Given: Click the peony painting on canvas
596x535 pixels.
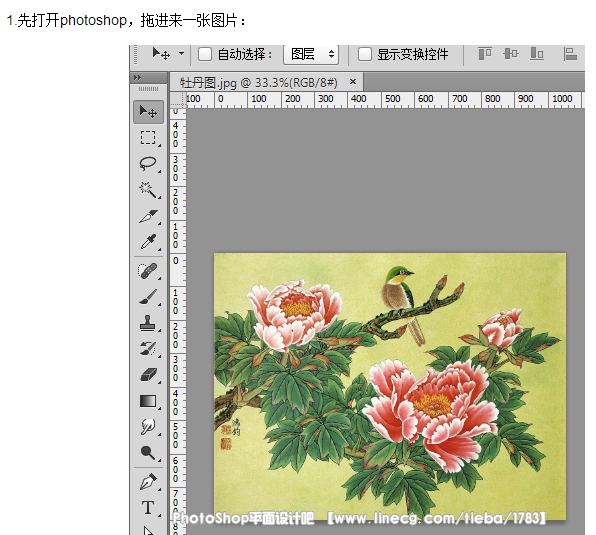Looking at the screenshot, I should 390,386.
